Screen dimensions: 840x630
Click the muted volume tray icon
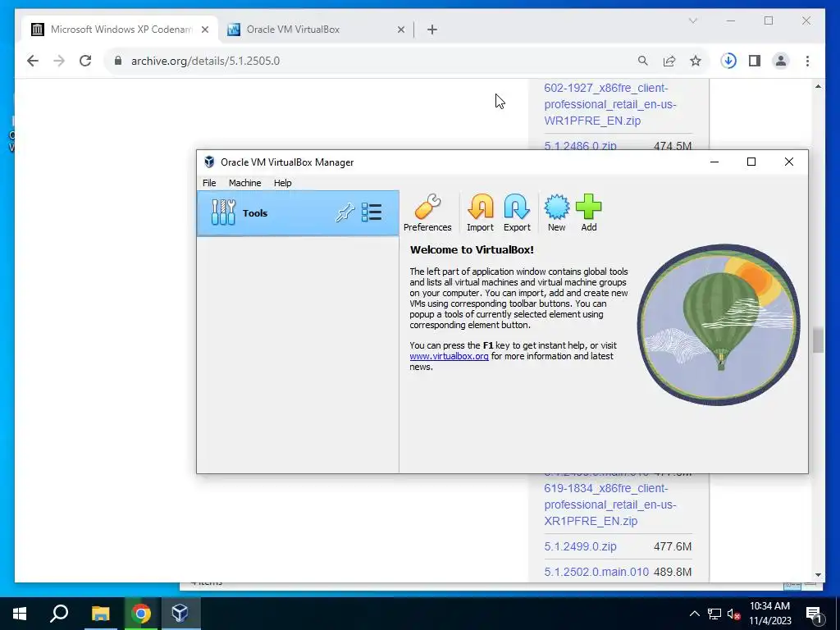tap(734, 614)
